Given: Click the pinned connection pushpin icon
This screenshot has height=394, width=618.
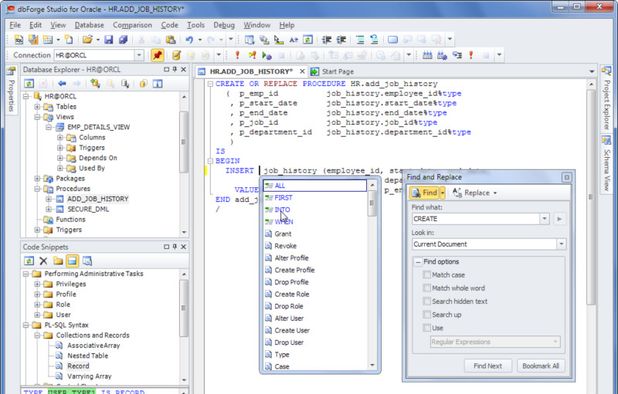Looking at the screenshot, I should pyautogui.click(x=157, y=55).
